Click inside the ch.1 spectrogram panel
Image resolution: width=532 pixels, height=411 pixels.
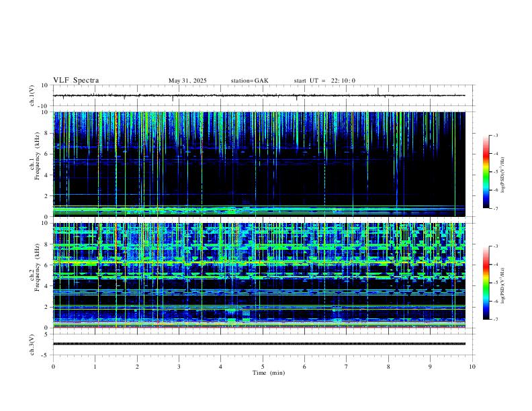click(x=259, y=164)
